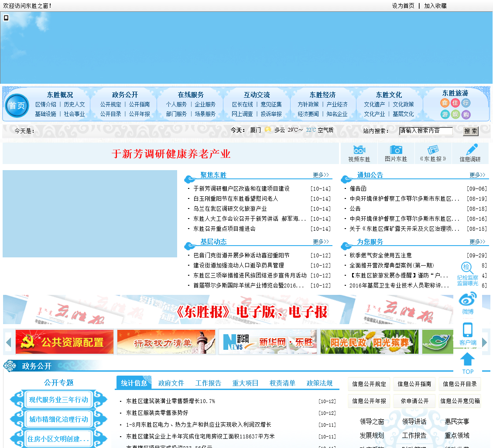Open 公开指南 nav link
The width and height of the screenshot is (493, 448).
click(139, 104)
